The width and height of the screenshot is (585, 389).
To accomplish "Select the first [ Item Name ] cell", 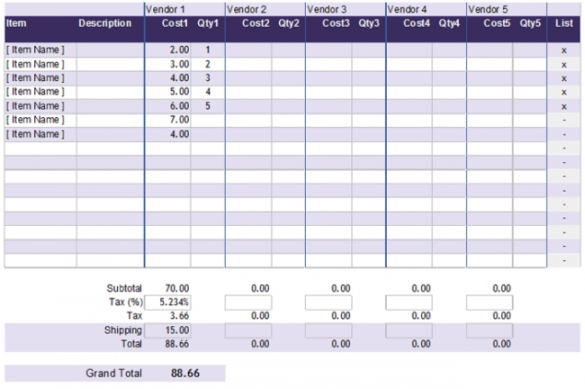I will (x=40, y=50).
